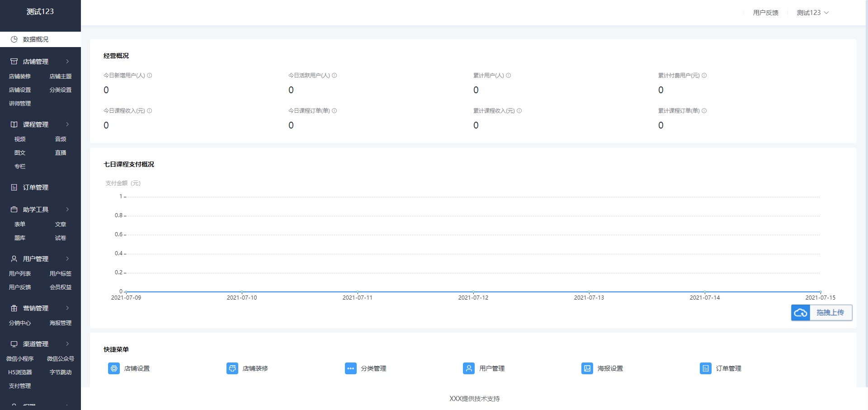Expand 用户管理 chevron arrow in sidebar
This screenshot has width=868, height=410.
tap(67, 259)
